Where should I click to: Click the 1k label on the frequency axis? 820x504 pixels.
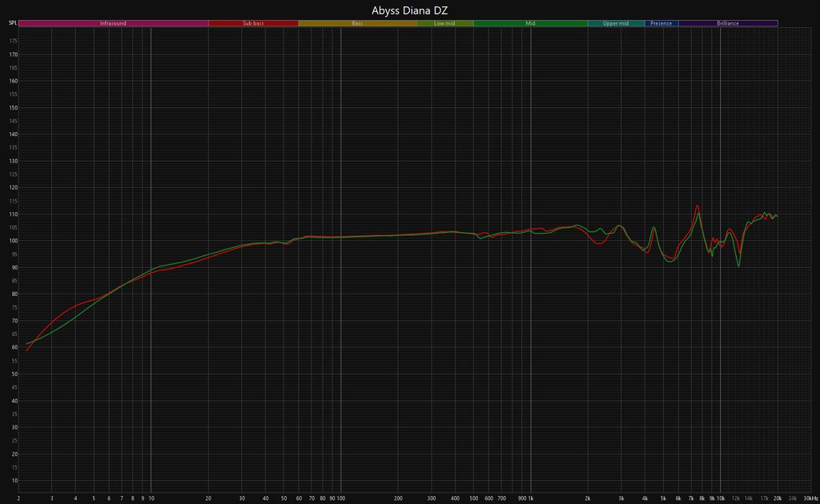530,498
